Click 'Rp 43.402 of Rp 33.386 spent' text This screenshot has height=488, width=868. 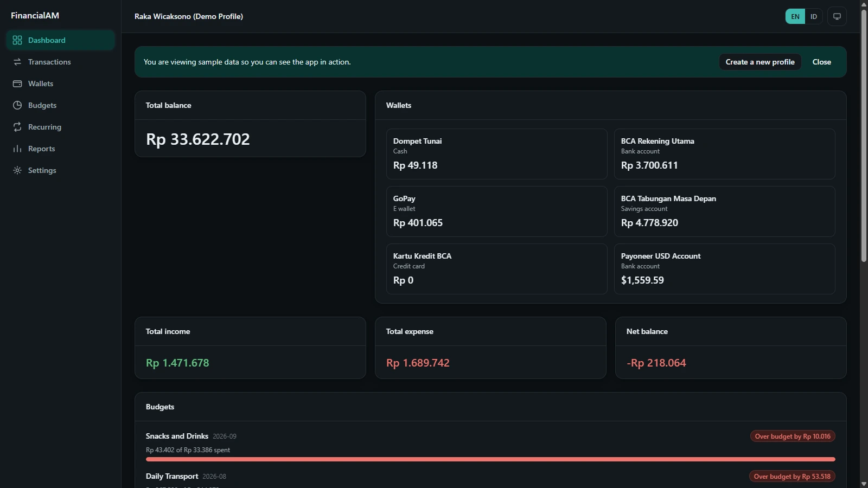point(188,450)
